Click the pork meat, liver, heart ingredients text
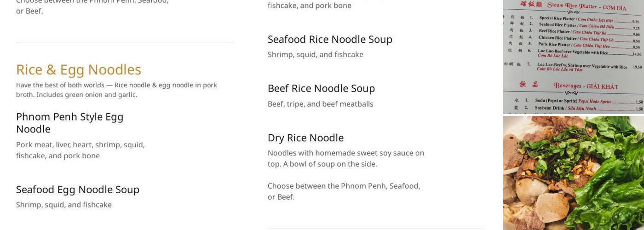 pyautogui.click(x=80, y=150)
